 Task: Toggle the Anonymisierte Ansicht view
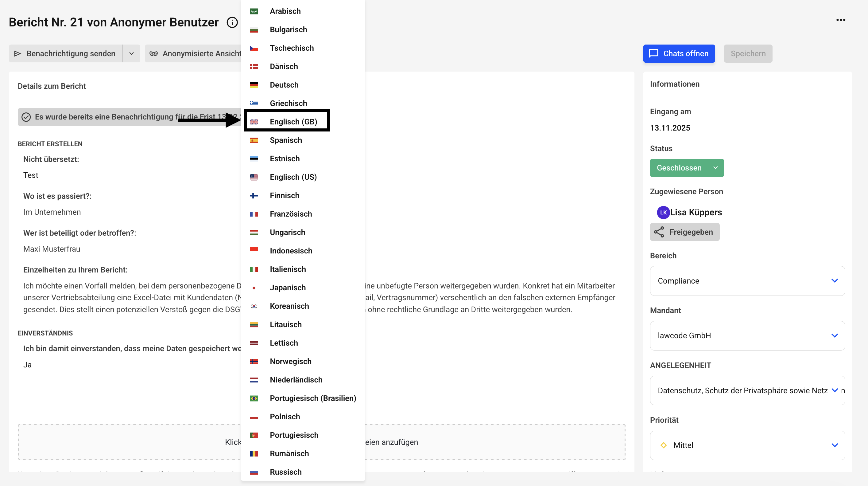[196, 54]
